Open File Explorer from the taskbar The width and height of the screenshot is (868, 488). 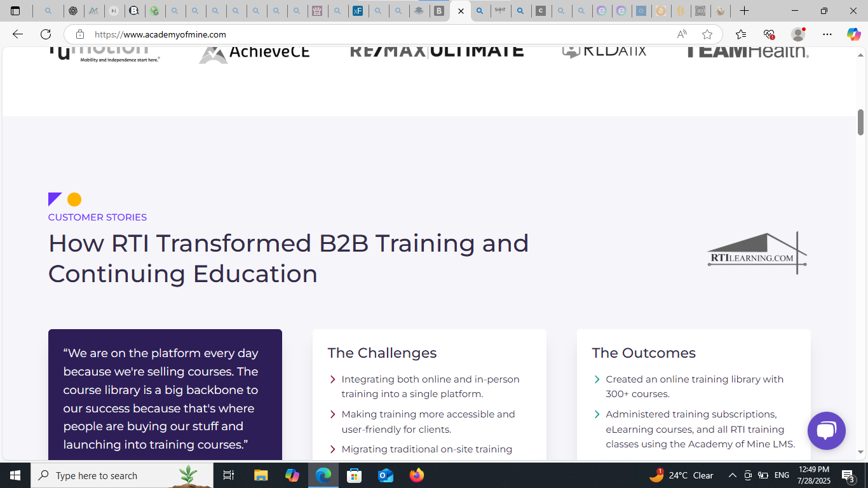(261, 475)
